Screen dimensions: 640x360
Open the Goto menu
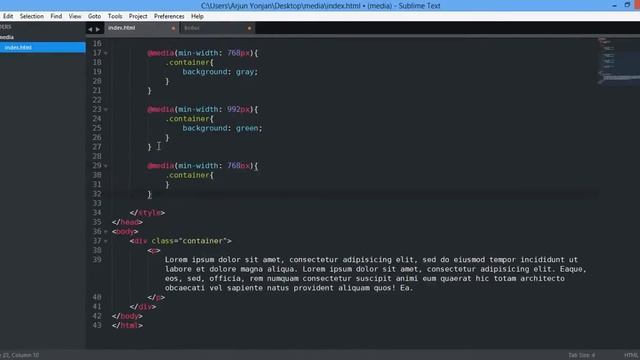pos(94,16)
